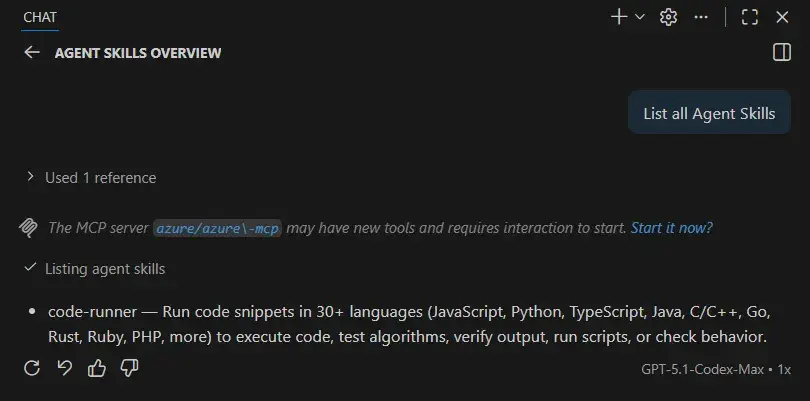Click the azure/azure-mcp server name
Screen dimensions: 810x401
[218, 228]
